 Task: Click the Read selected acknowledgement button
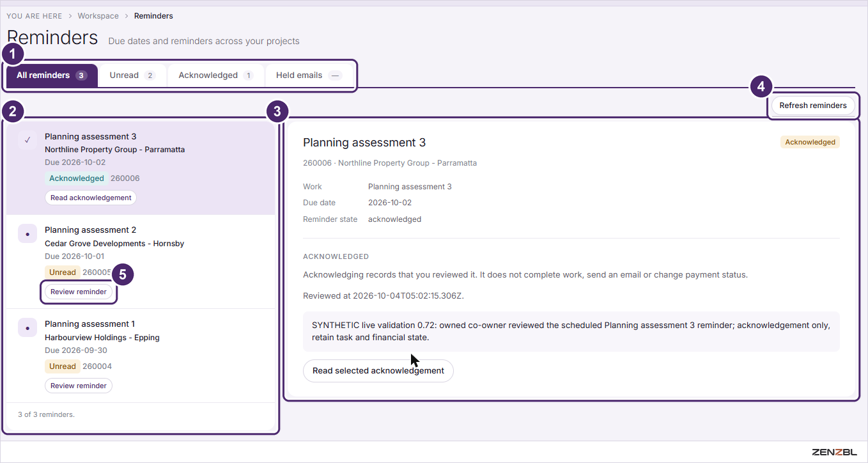[x=378, y=371]
